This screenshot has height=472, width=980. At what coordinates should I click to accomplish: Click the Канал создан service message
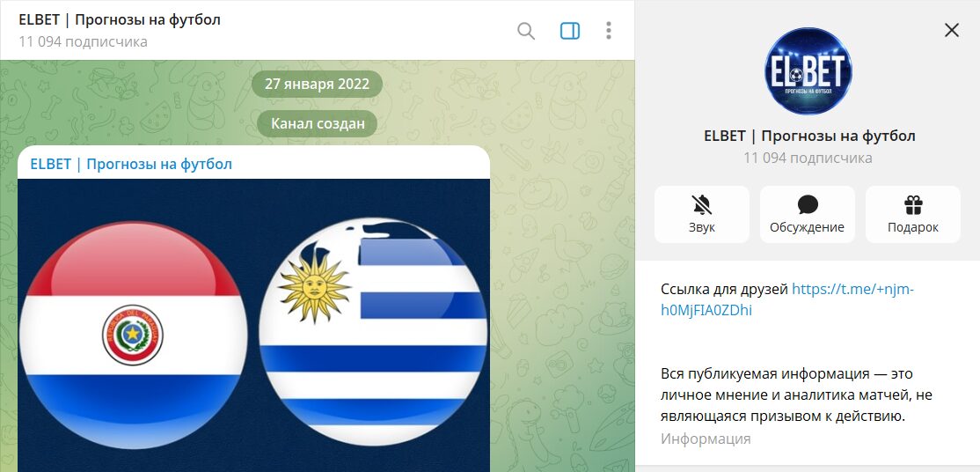coord(318,123)
